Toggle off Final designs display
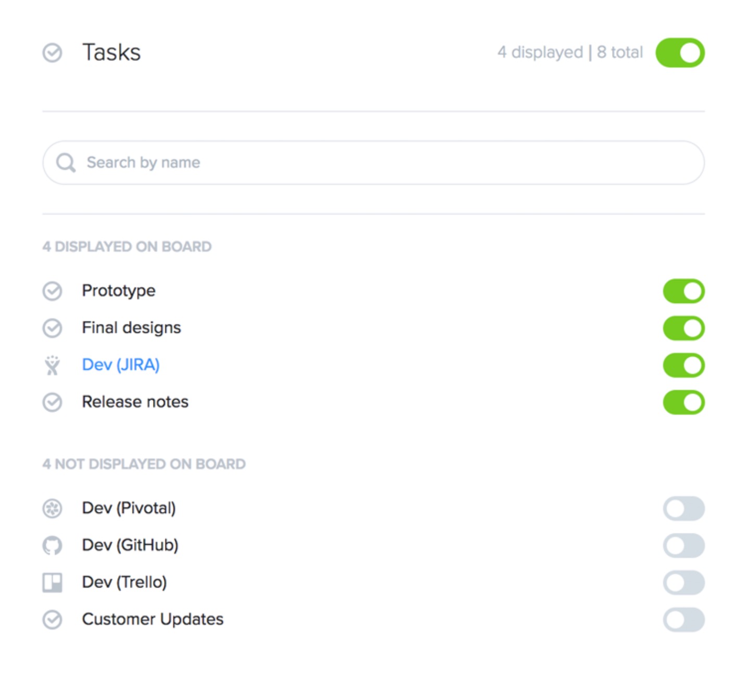736x700 pixels. coord(683,328)
